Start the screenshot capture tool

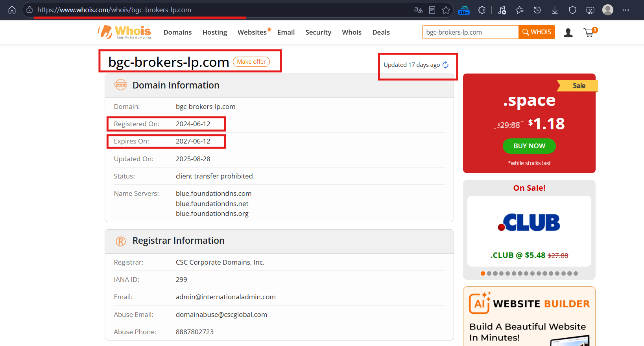(x=590, y=10)
